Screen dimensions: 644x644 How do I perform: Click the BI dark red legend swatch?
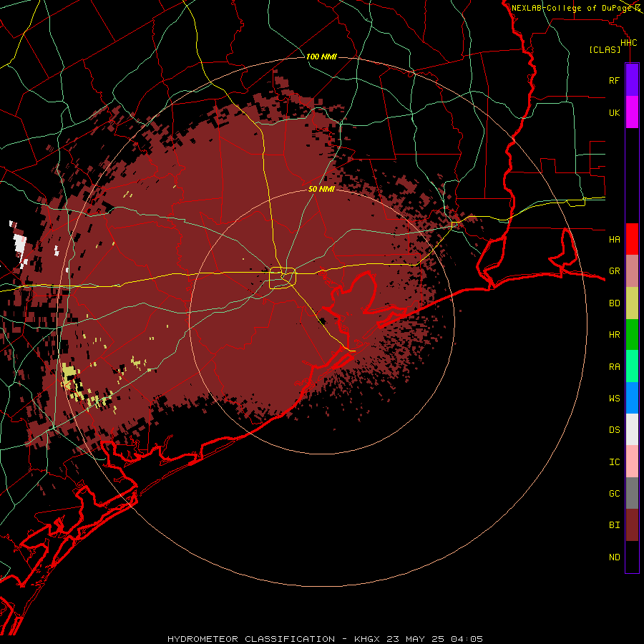632,525
